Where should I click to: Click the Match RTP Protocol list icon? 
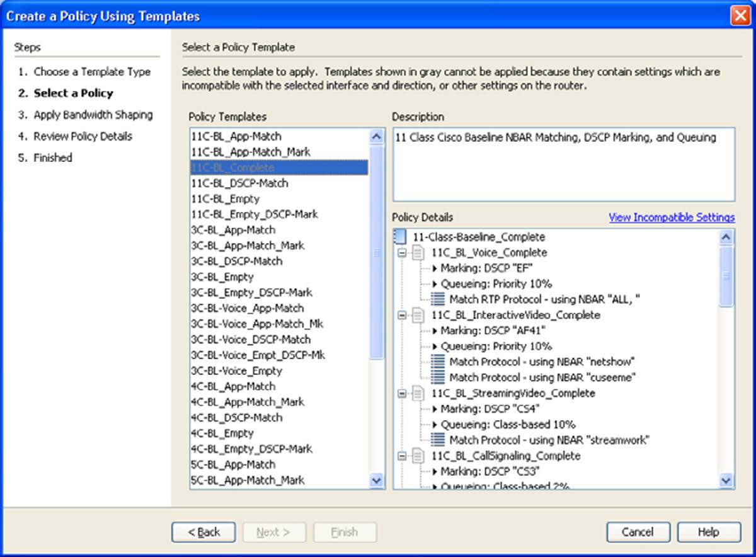(x=438, y=299)
